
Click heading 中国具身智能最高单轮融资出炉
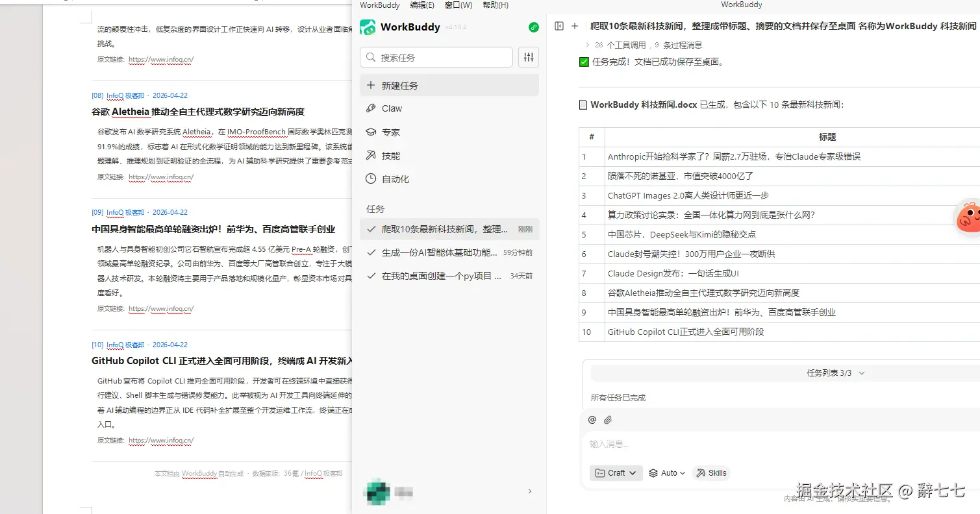214,229
